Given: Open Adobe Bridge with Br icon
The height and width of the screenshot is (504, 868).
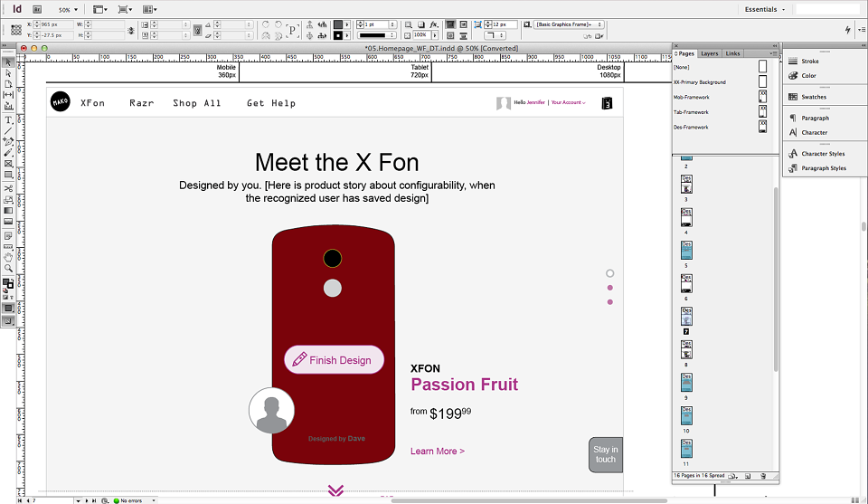Looking at the screenshot, I should click(x=37, y=9).
